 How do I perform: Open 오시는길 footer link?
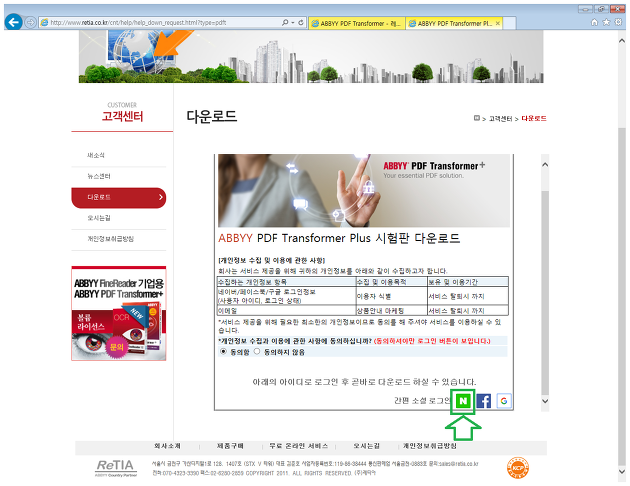[x=366, y=446]
